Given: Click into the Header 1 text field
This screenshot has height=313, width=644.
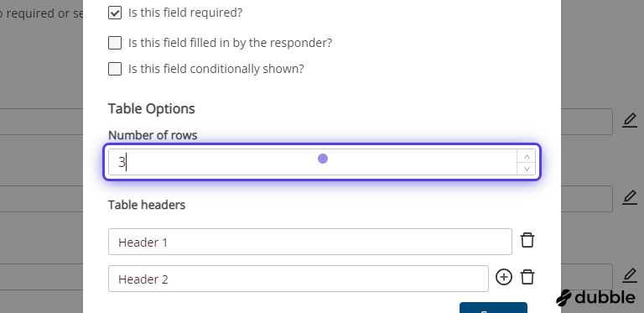Looking at the screenshot, I should pyautogui.click(x=310, y=242).
